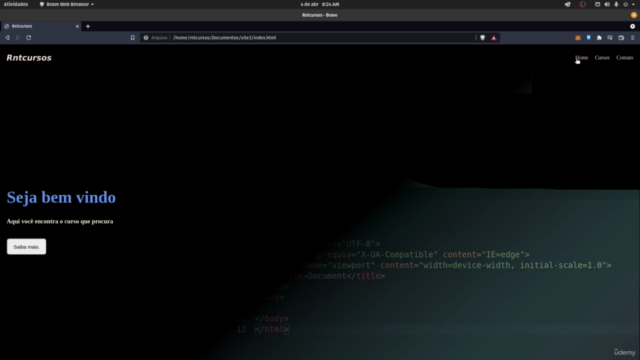
Task: Open the Cursos navigation link
Action: tap(602, 58)
